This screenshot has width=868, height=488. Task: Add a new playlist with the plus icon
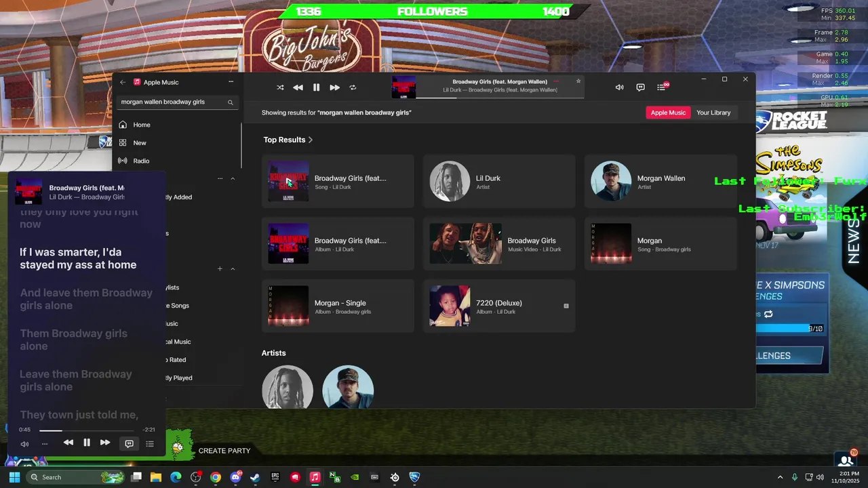220,269
